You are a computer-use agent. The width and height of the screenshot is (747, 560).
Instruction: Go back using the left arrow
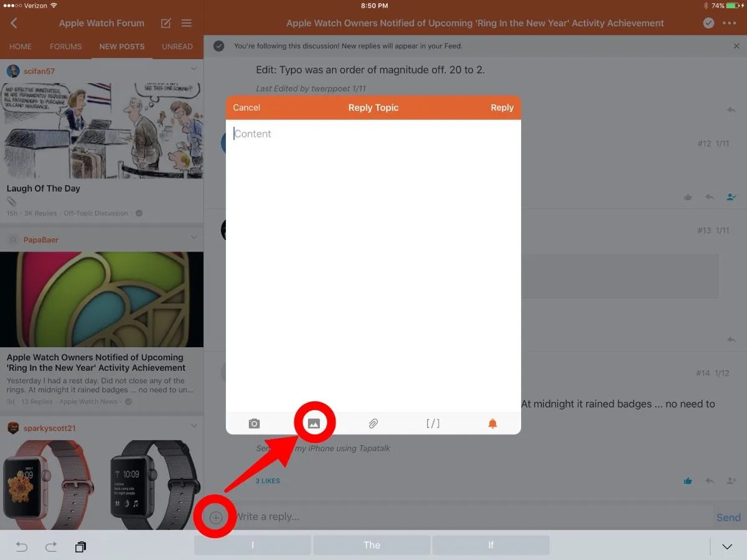(14, 23)
